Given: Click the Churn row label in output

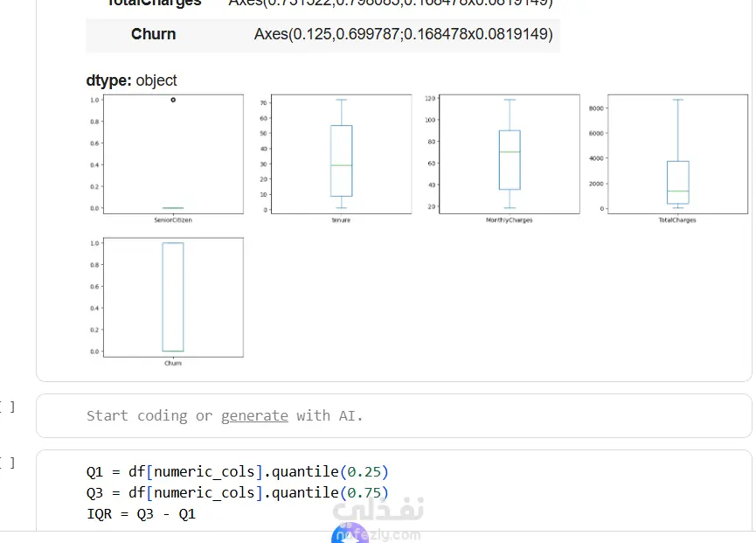Looking at the screenshot, I should click(x=153, y=34).
